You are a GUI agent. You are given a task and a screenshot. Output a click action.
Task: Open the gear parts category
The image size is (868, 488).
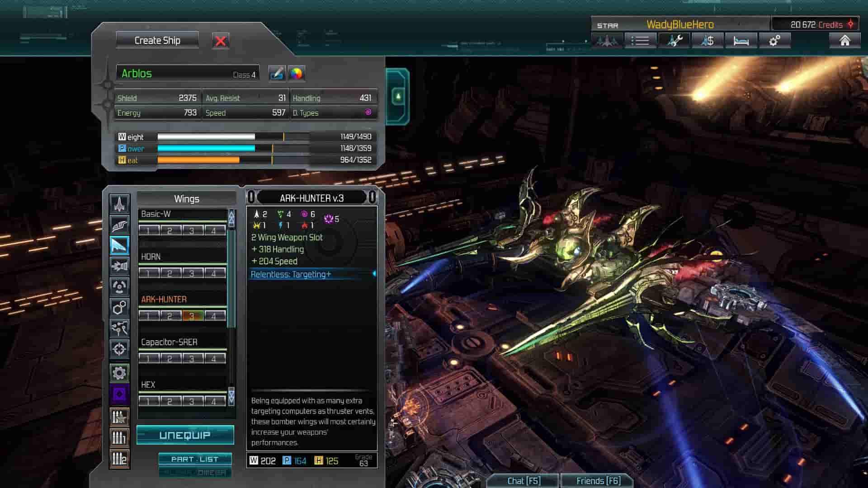pyautogui.click(x=119, y=373)
